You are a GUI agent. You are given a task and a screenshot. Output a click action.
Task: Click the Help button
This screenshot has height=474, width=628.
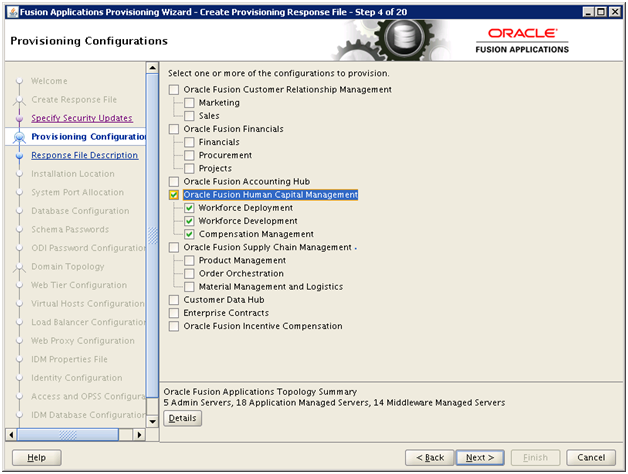pyautogui.click(x=36, y=458)
